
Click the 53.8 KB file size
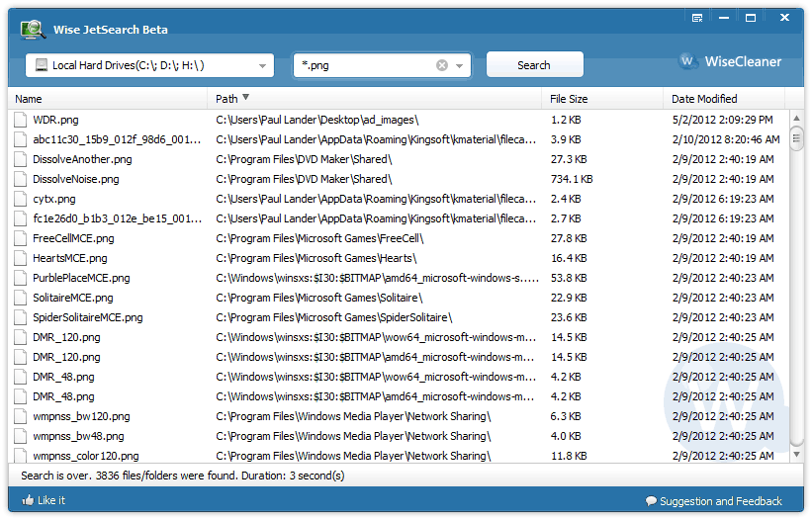click(x=569, y=278)
